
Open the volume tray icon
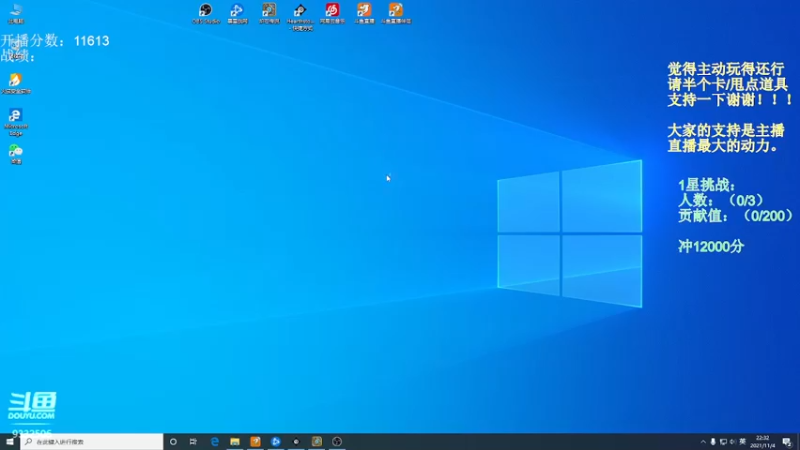click(x=733, y=442)
